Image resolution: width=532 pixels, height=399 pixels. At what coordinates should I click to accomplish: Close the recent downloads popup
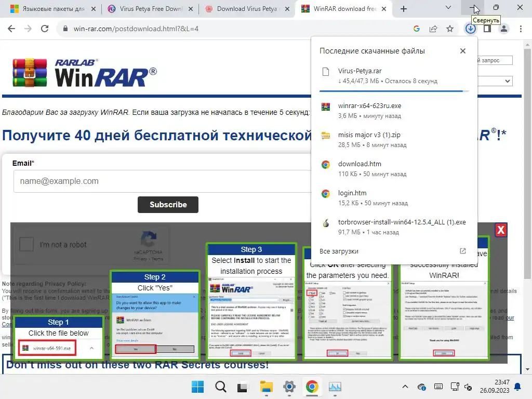[x=463, y=51]
